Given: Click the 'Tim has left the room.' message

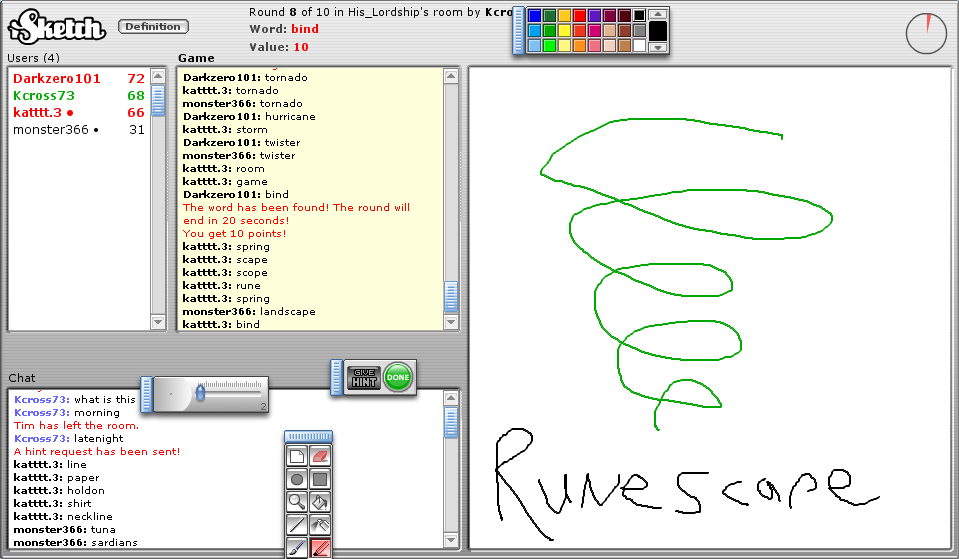Looking at the screenshot, I should tap(76, 426).
